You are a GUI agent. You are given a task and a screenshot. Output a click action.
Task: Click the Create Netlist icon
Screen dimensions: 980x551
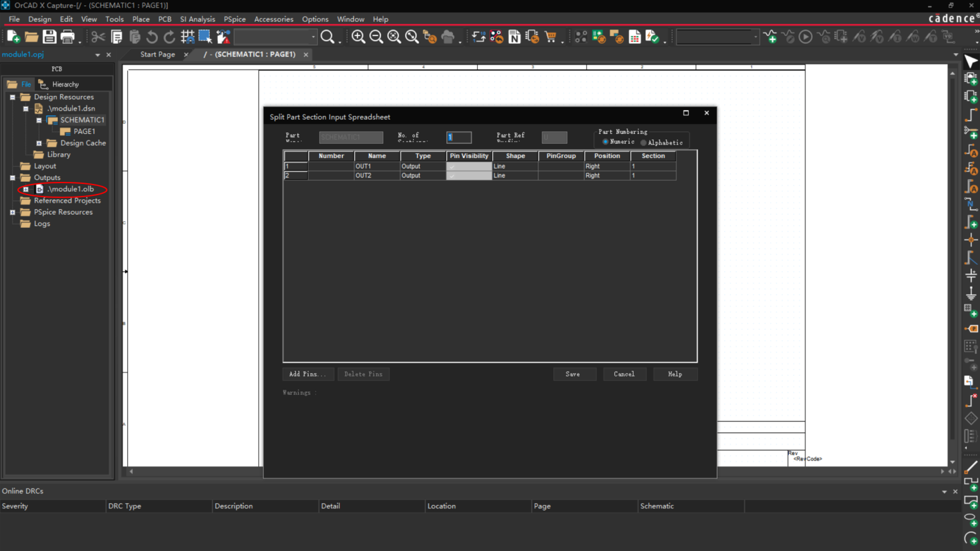(514, 37)
